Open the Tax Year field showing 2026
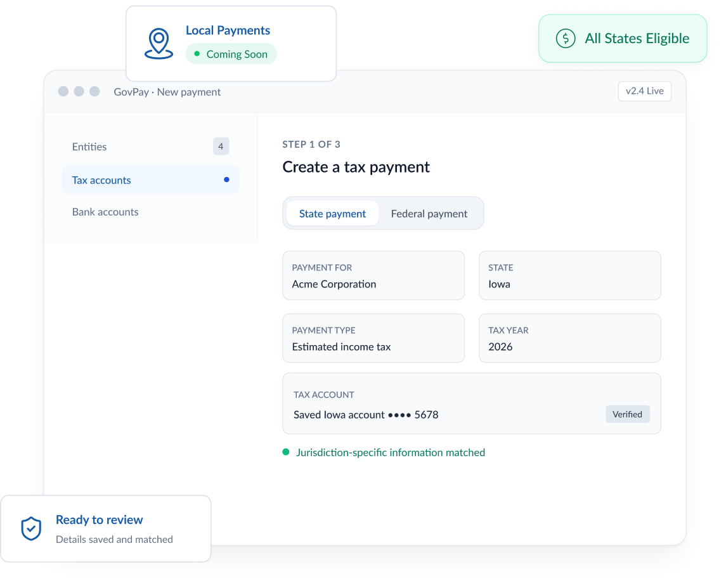726x588 pixels. coord(569,338)
